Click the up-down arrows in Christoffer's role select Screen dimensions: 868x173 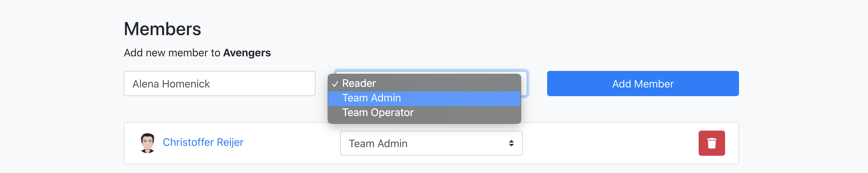tap(511, 143)
